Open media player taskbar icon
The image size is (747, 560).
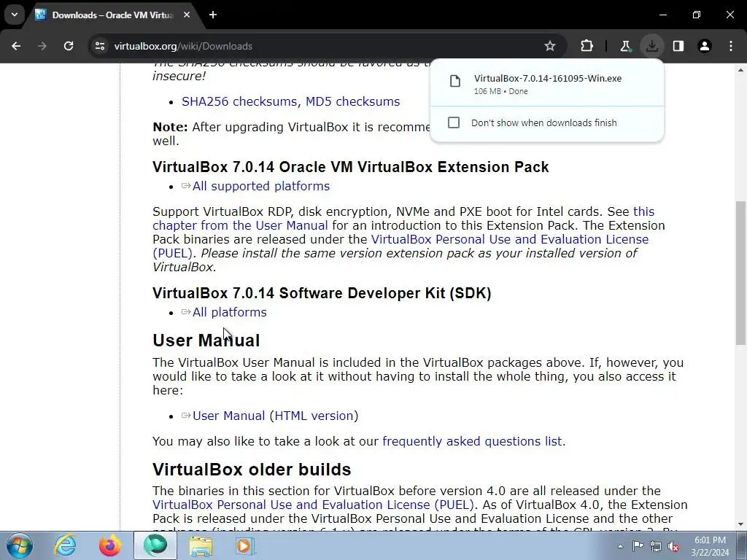[245, 545]
